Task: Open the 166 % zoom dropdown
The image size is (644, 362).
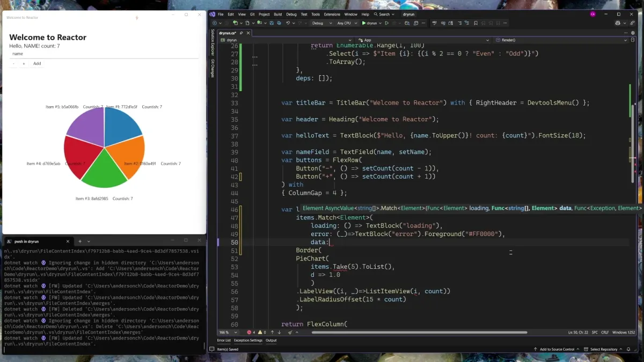Action: tap(228, 332)
